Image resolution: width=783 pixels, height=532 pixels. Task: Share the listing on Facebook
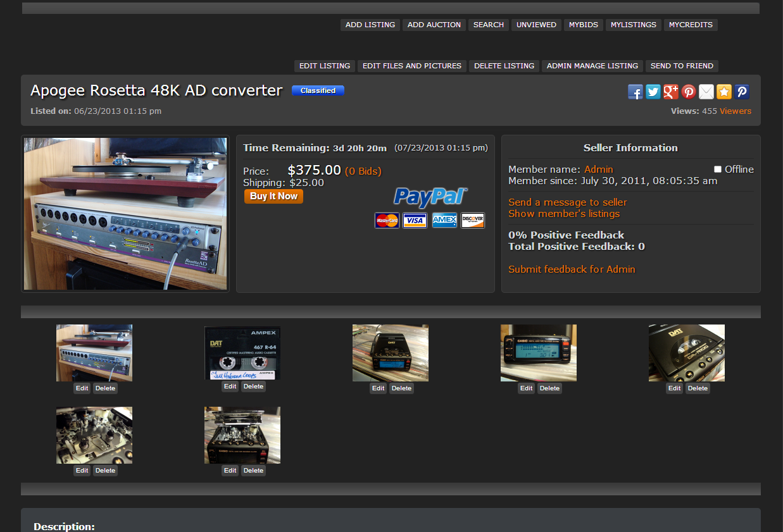(636, 92)
